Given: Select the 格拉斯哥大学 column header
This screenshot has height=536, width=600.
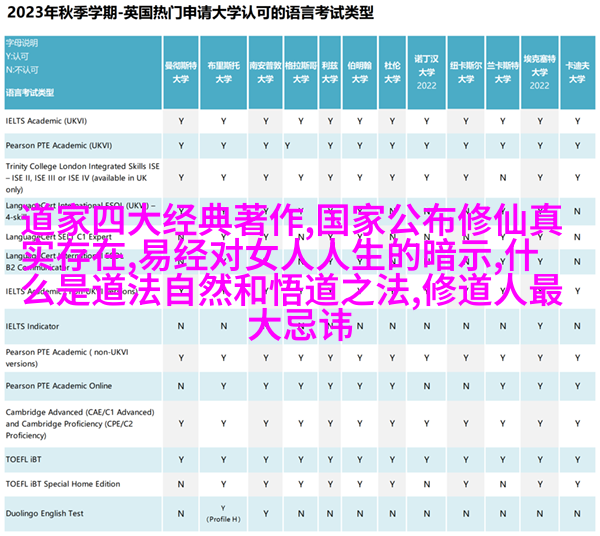Looking at the screenshot, I should (301, 72).
